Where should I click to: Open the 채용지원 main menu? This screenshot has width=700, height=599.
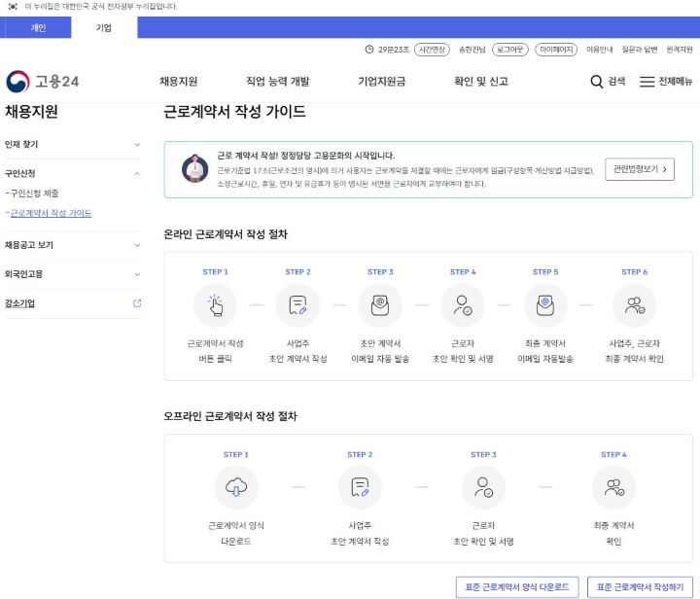click(179, 82)
